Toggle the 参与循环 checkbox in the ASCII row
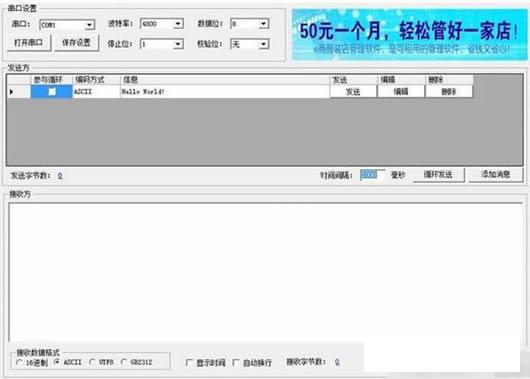Image resolution: width=530 pixels, height=379 pixels. pos(52,92)
